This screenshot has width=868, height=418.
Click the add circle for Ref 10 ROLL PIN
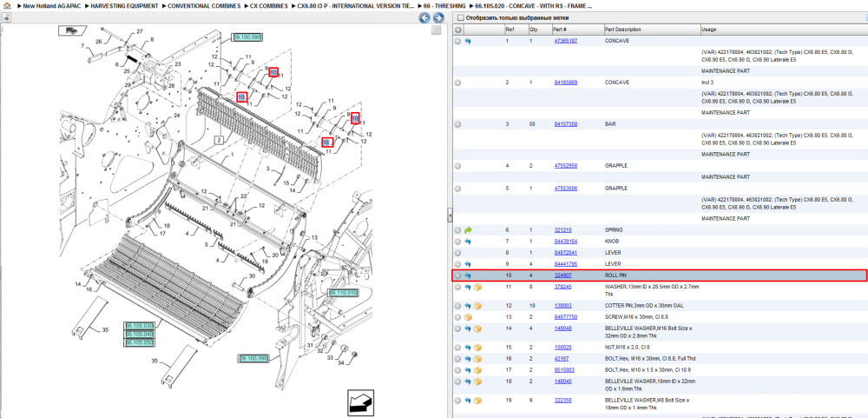(457, 275)
